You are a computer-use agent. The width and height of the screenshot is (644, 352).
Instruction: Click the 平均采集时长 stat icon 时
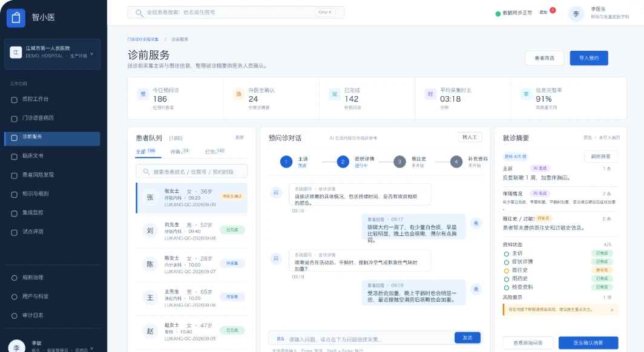tap(430, 94)
